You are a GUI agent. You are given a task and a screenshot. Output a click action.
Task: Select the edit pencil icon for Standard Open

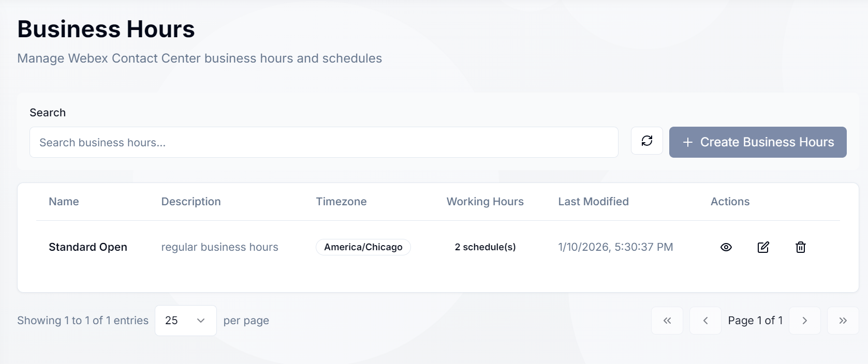[763, 247]
